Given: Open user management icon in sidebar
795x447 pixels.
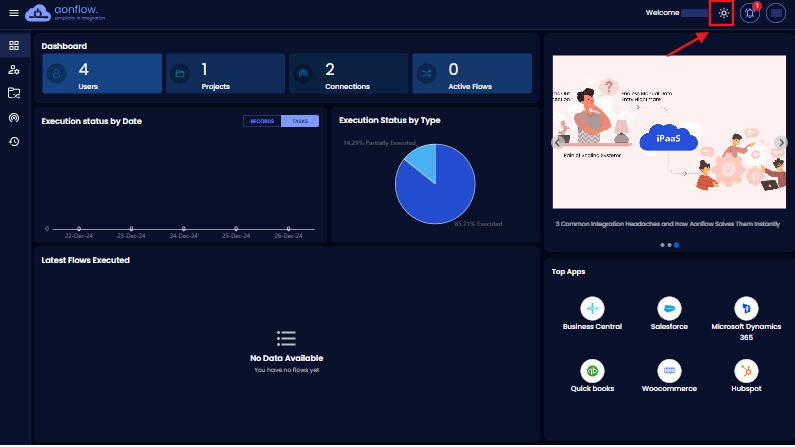Looking at the screenshot, I should point(13,70).
